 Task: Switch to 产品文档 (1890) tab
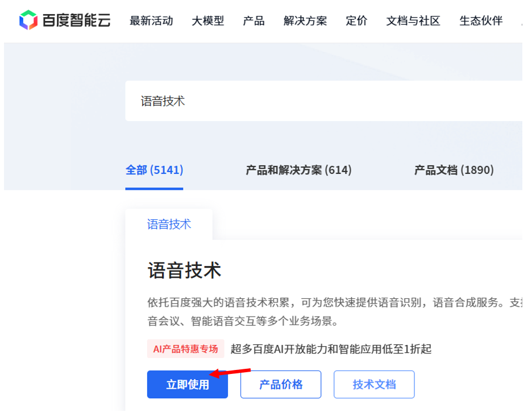(x=454, y=170)
